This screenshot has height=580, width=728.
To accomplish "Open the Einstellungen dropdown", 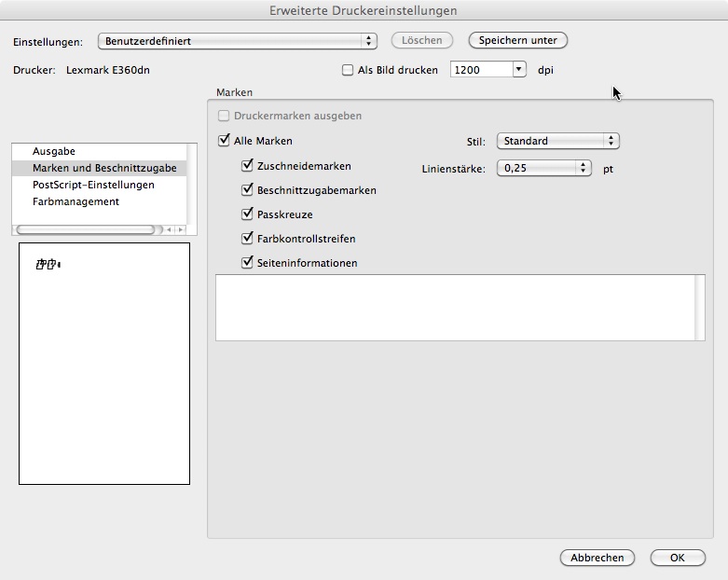I will [x=237, y=41].
